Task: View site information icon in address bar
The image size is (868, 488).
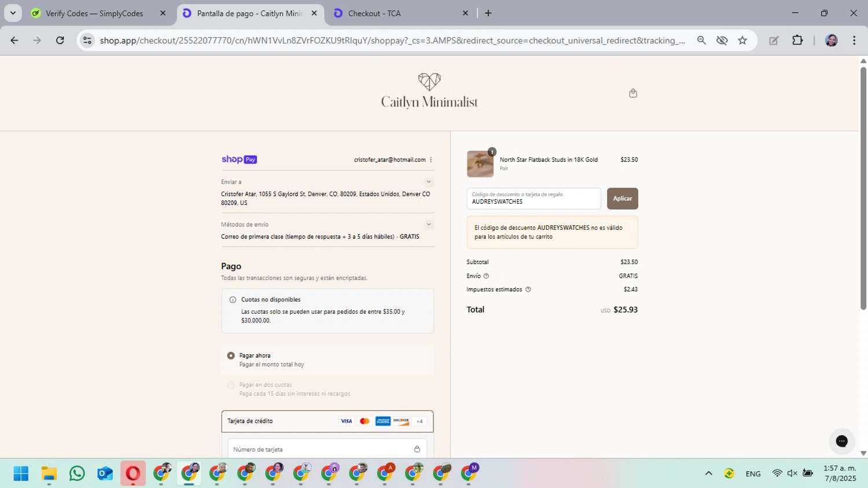Action: (87, 41)
